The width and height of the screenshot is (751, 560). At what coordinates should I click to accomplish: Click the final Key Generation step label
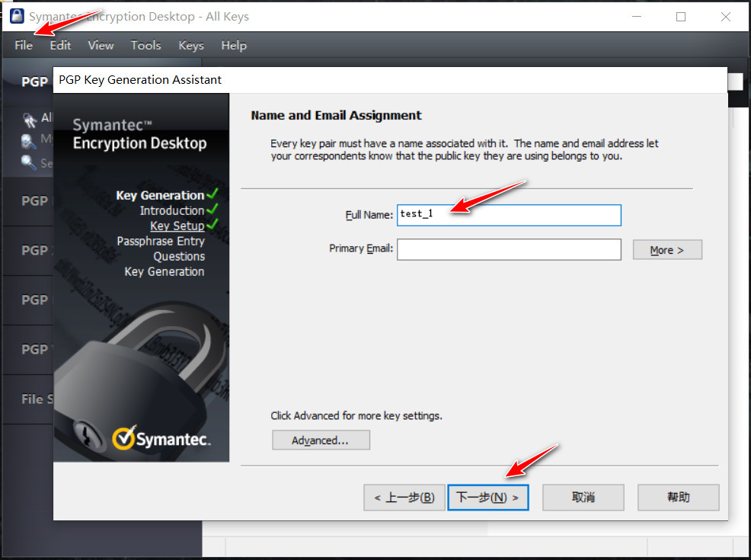tap(165, 271)
